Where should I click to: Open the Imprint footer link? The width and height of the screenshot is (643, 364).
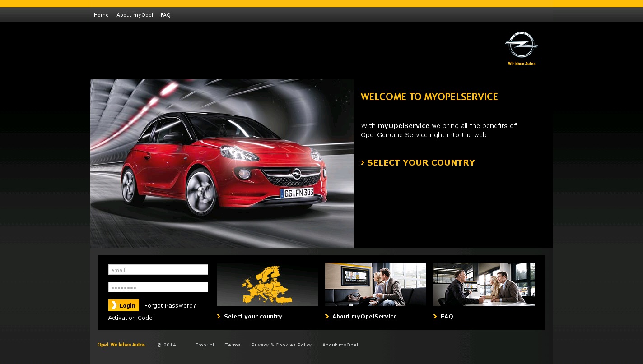[205, 345]
